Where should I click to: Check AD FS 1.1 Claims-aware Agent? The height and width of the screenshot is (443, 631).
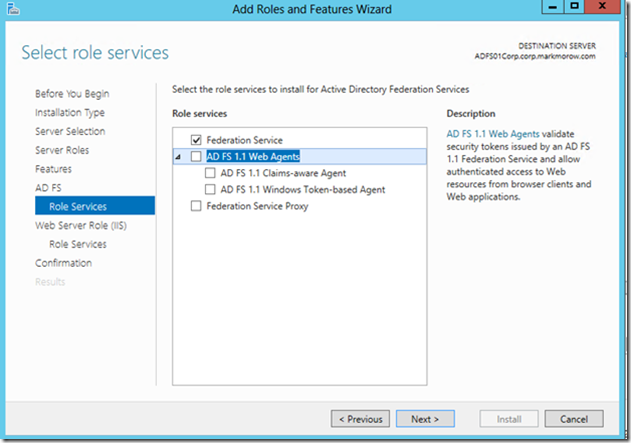pos(210,173)
